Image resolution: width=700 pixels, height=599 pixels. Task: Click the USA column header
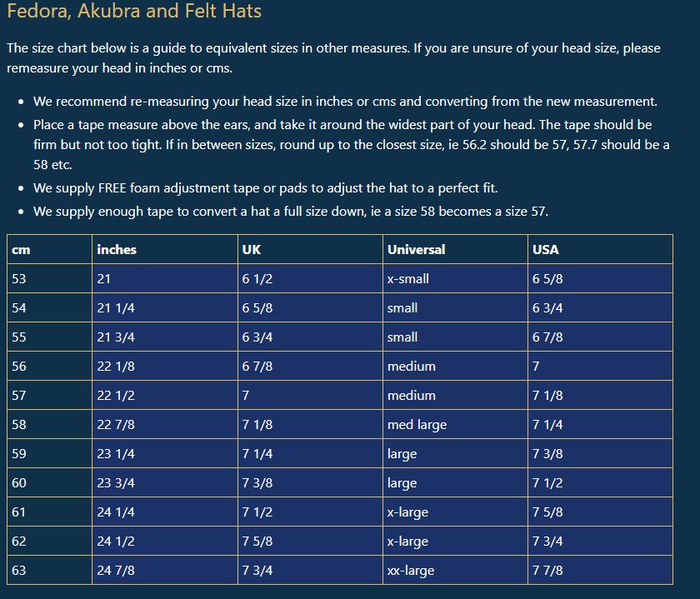click(601, 249)
